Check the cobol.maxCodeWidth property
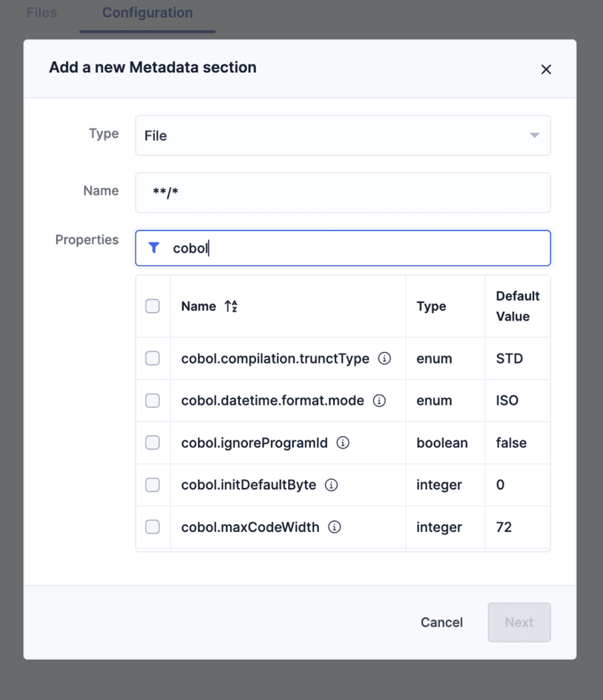 coord(152,526)
